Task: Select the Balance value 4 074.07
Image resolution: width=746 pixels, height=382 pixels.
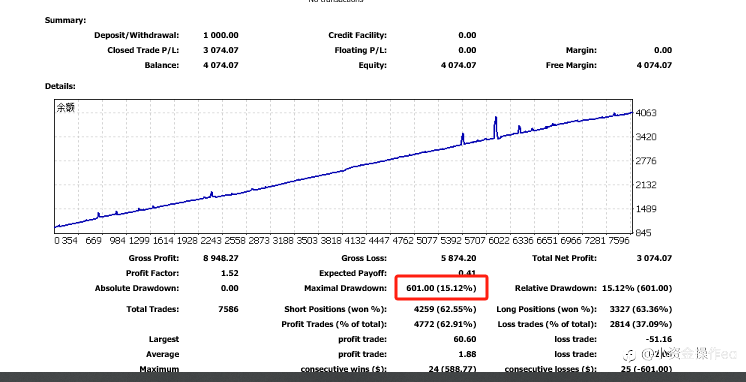Action: pos(221,65)
